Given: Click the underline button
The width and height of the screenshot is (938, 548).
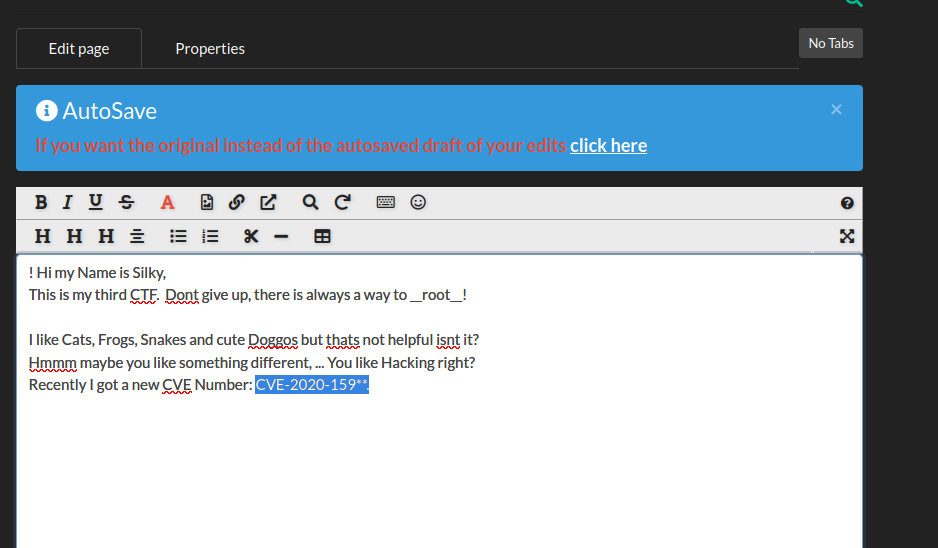Looking at the screenshot, I should [95, 202].
